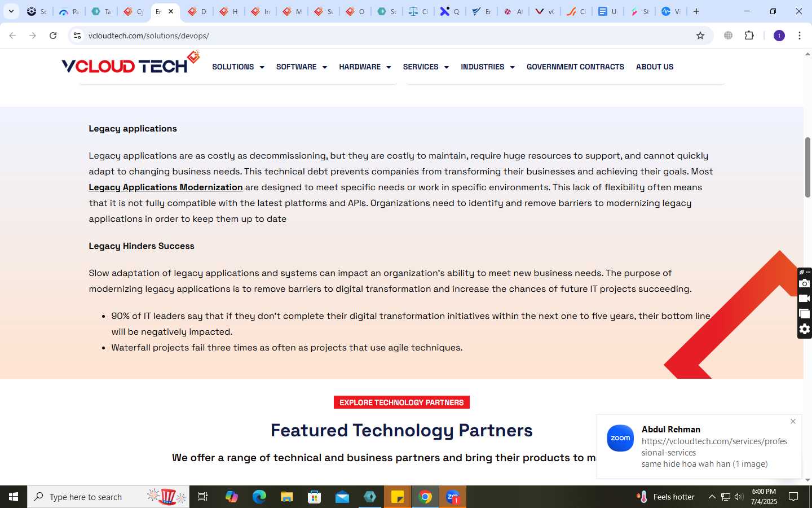812x508 pixels.
Task: View site information icon in address bar
Action: click(x=77, y=36)
